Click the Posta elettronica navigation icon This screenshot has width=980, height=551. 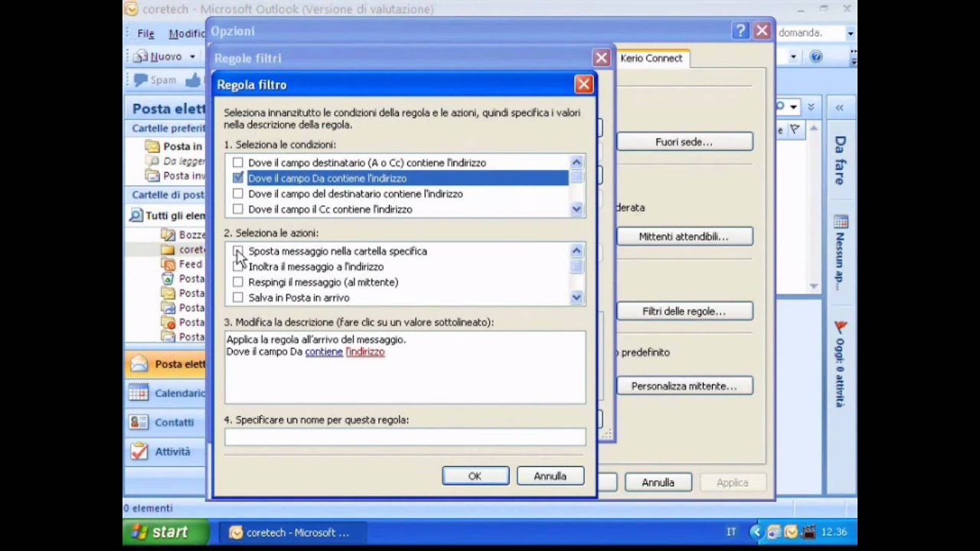pyautogui.click(x=139, y=364)
